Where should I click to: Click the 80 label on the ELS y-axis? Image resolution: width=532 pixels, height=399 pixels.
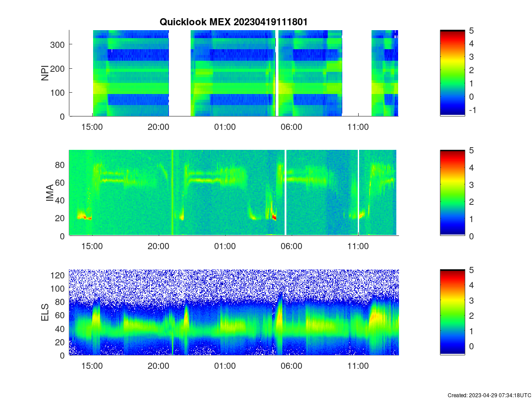[x=61, y=301]
